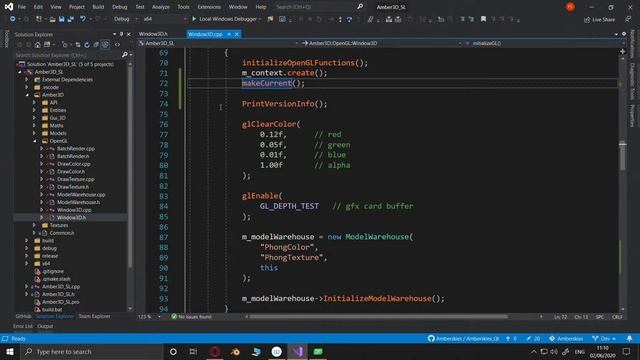
Task: Click pending changes count 20 in status bar
Action: pyautogui.click(x=533, y=338)
